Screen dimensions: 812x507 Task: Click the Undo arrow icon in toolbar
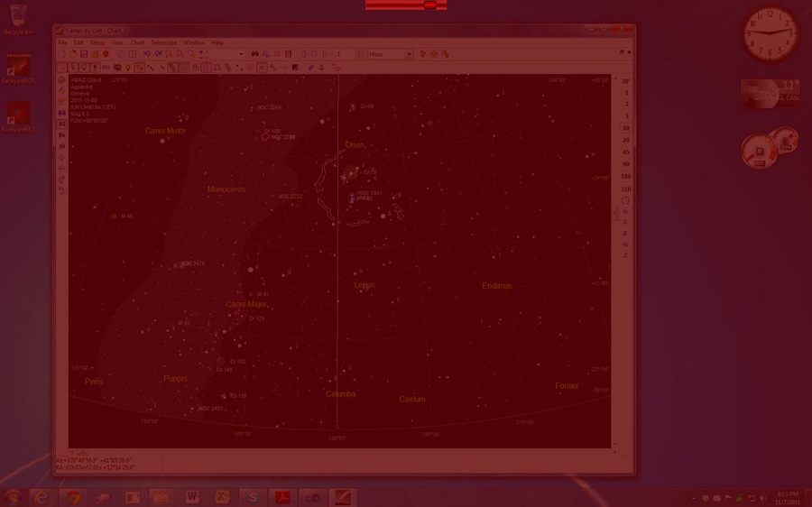(147, 54)
